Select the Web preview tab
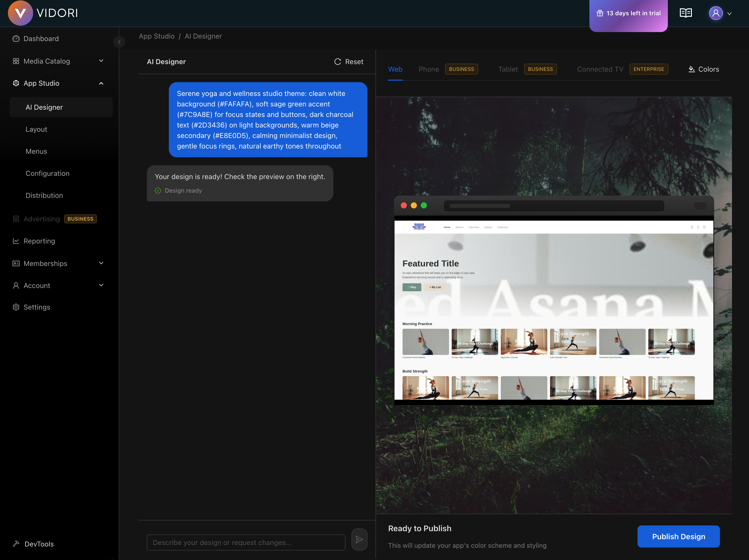Viewport: 749px width, 560px height. point(395,69)
